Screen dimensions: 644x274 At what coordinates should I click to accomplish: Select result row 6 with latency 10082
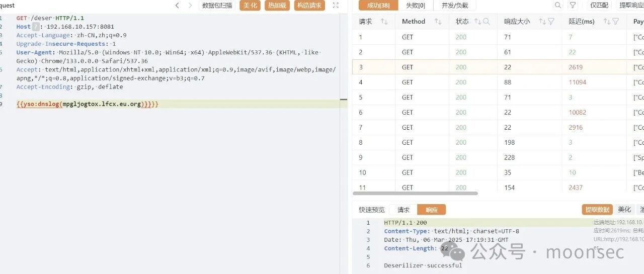pyautogui.click(x=498, y=113)
